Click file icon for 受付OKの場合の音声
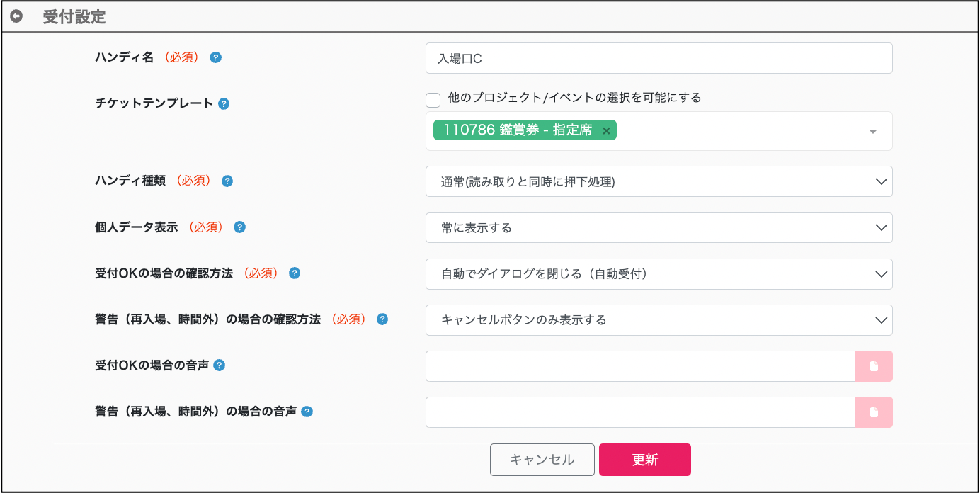This screenshot has width=980, height=493. point(874,366)
